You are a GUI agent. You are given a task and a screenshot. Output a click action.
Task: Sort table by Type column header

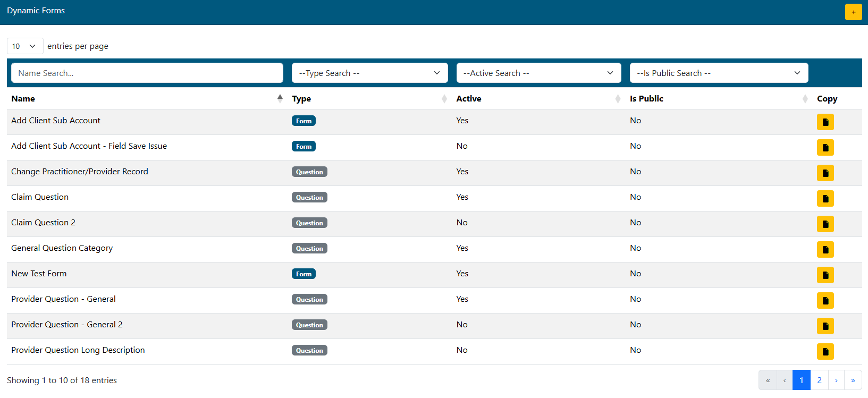301,99
